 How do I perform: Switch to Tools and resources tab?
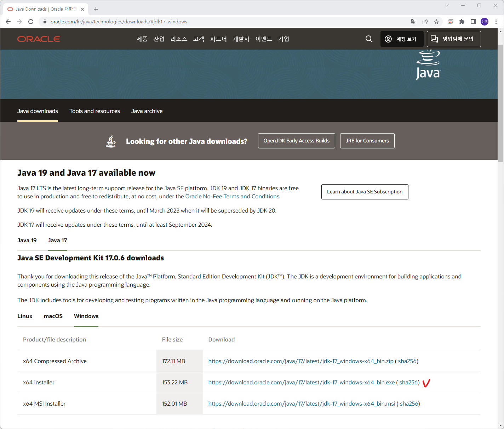(x=94, y=111)
